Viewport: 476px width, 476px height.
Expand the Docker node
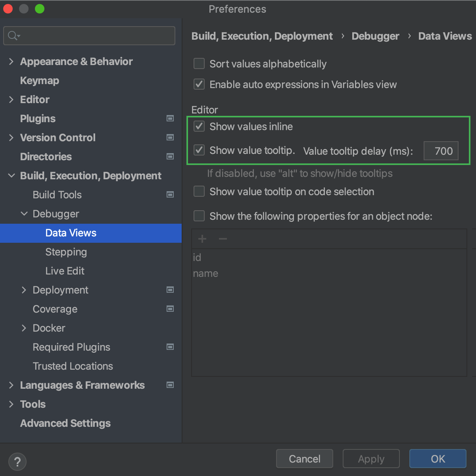coord(24,328)
